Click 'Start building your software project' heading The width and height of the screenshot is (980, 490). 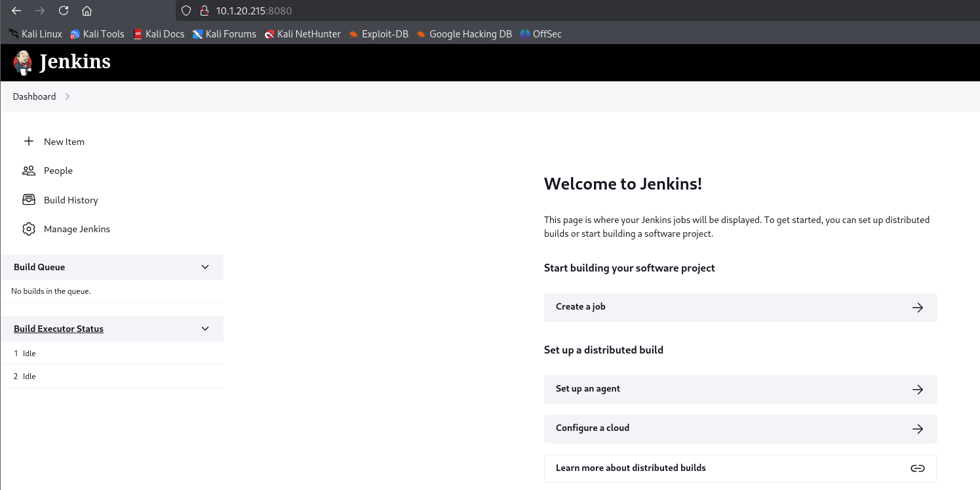(x=629, y=268)
